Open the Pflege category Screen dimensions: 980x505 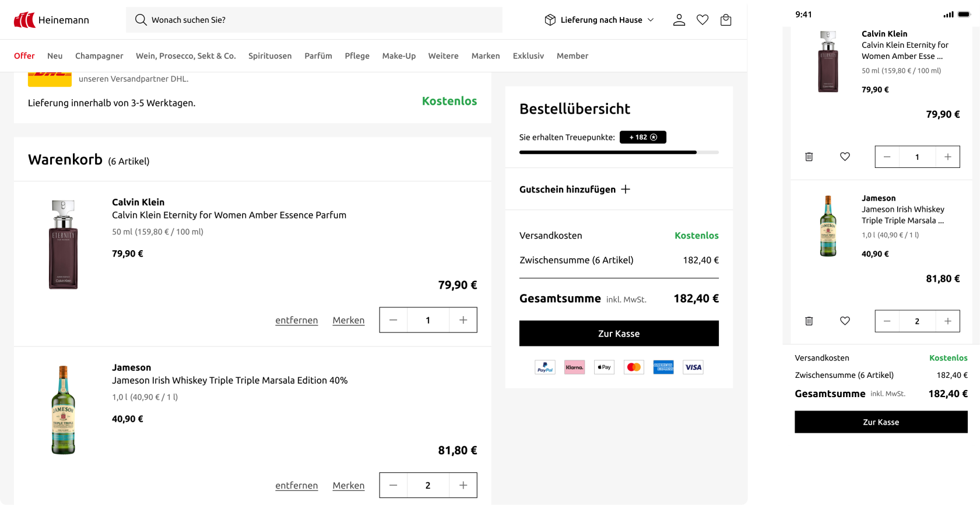point(357,56)
